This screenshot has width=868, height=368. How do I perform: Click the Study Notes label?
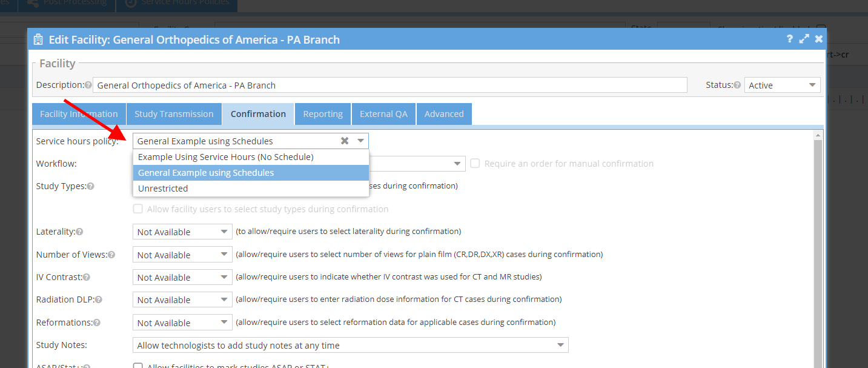pyautogui.click(x=62, y=345)
